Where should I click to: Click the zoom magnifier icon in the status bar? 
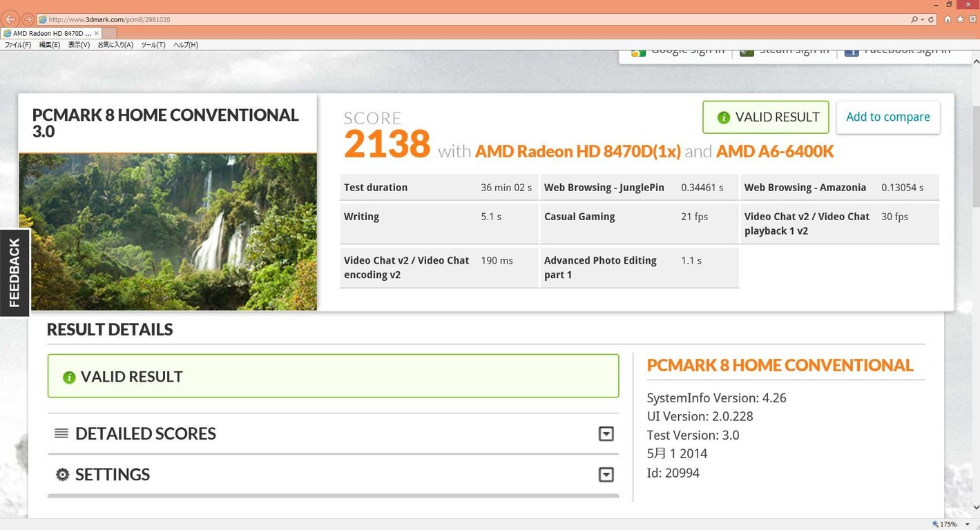click(x=935, y=524)
